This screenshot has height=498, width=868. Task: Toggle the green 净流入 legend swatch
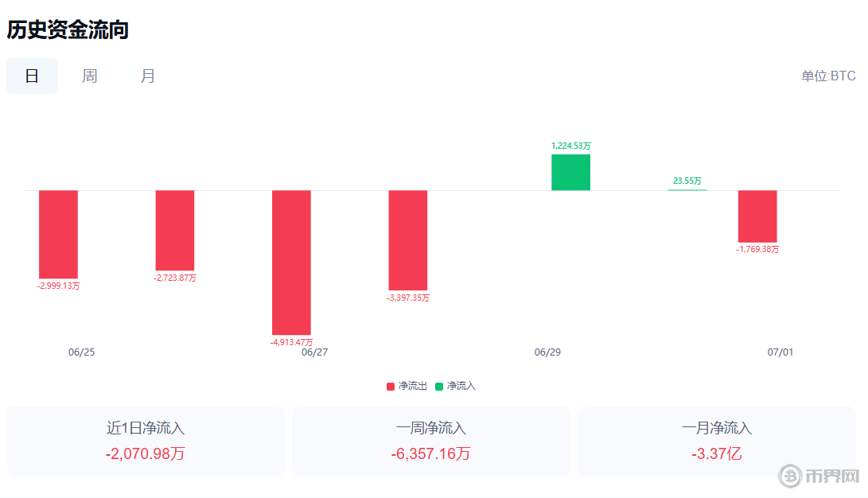pyautogui.click(x=439, y=387)
